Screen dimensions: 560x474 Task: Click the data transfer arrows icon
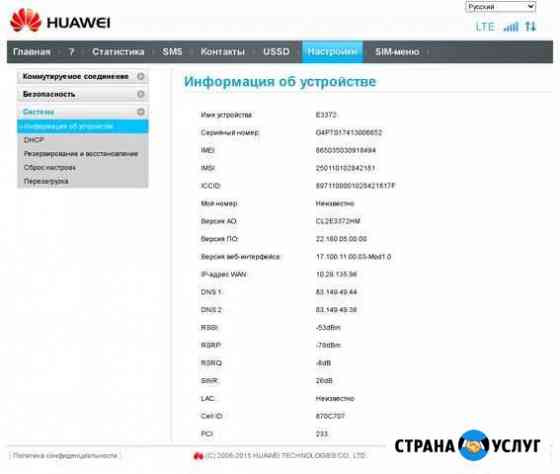click(530, 26)
